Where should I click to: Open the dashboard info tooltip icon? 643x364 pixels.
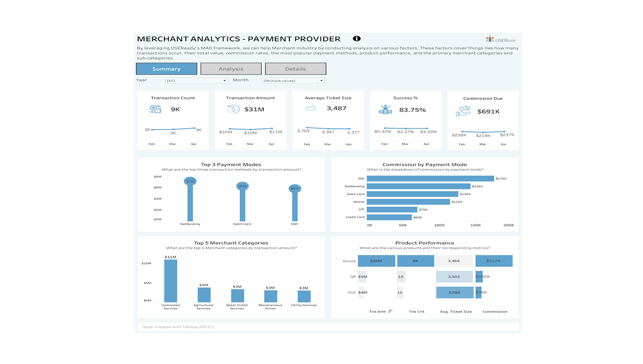point(356,38)
